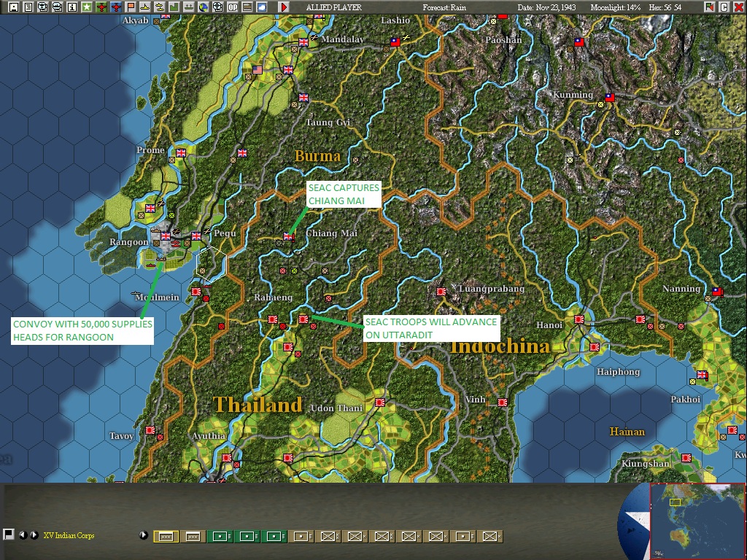Click the world minimap thumbnail
747x560 pixels.
point(697,521)
